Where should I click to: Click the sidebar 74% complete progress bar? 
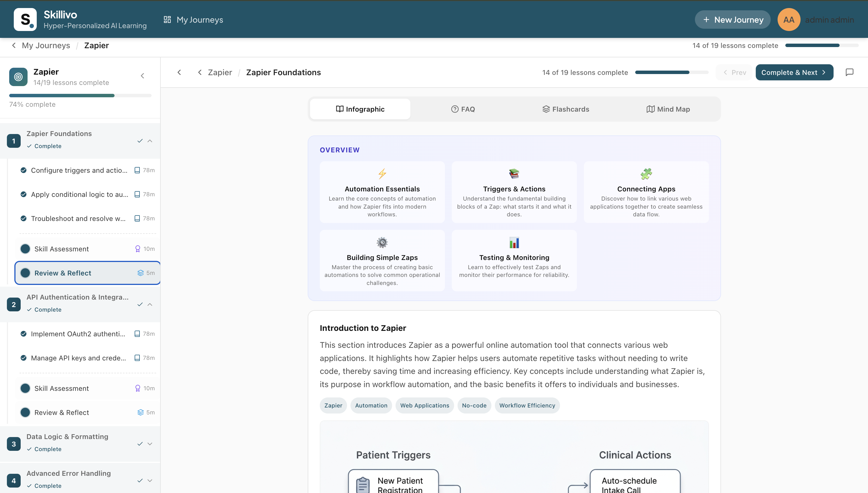(80, 96)
